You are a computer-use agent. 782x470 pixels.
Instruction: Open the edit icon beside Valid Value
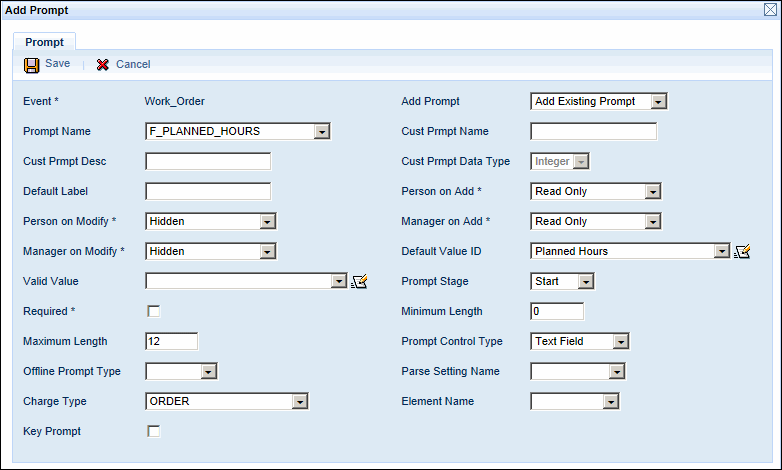(360, 282)
